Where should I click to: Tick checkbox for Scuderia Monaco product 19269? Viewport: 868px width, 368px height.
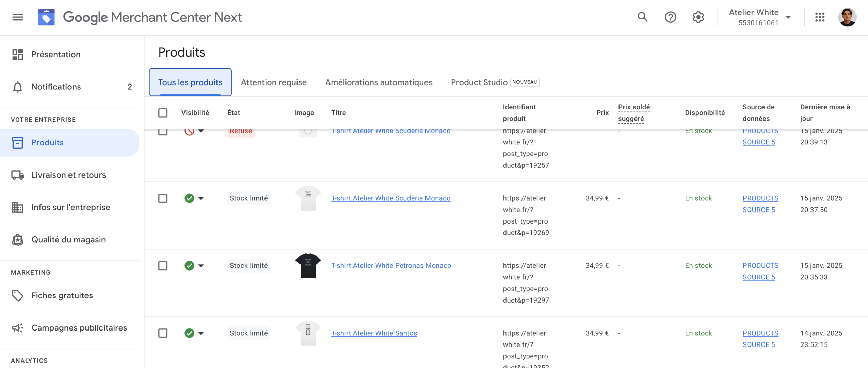[163, 198]
